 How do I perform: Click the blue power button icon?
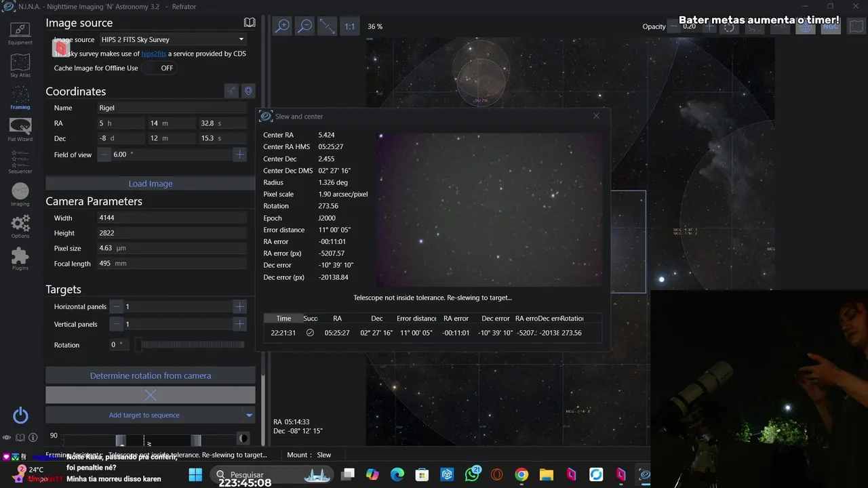pos(20,415)
